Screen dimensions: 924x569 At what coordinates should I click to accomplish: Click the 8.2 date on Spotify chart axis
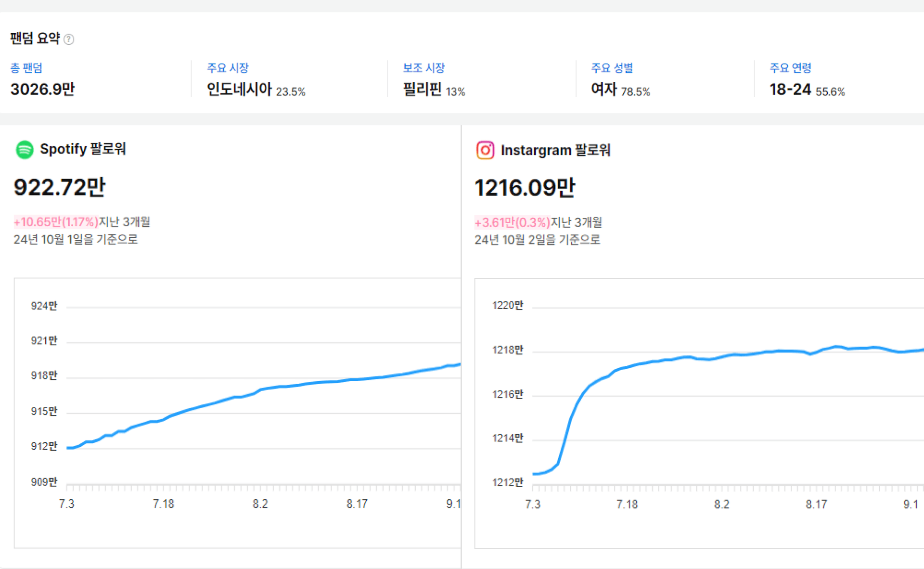coord(260,504)
